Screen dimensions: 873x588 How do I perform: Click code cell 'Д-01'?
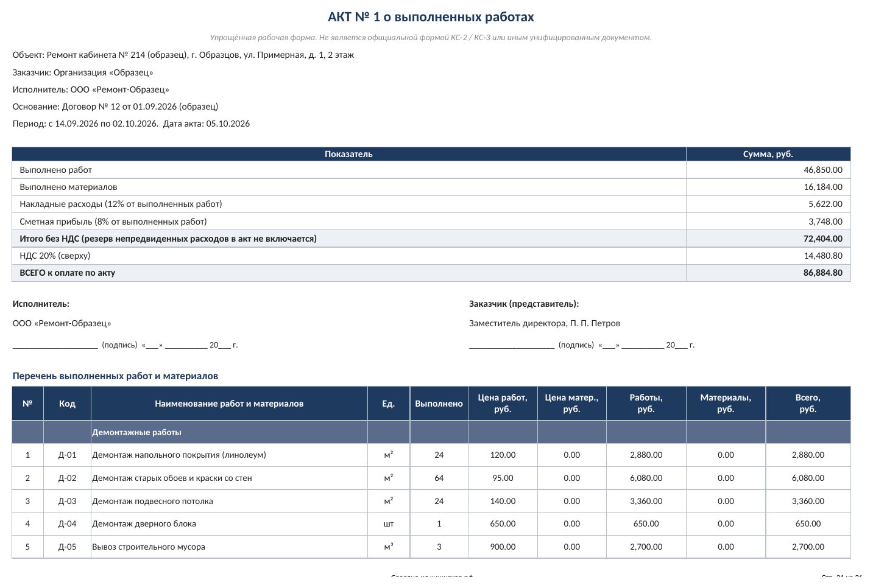pos(67,455)
